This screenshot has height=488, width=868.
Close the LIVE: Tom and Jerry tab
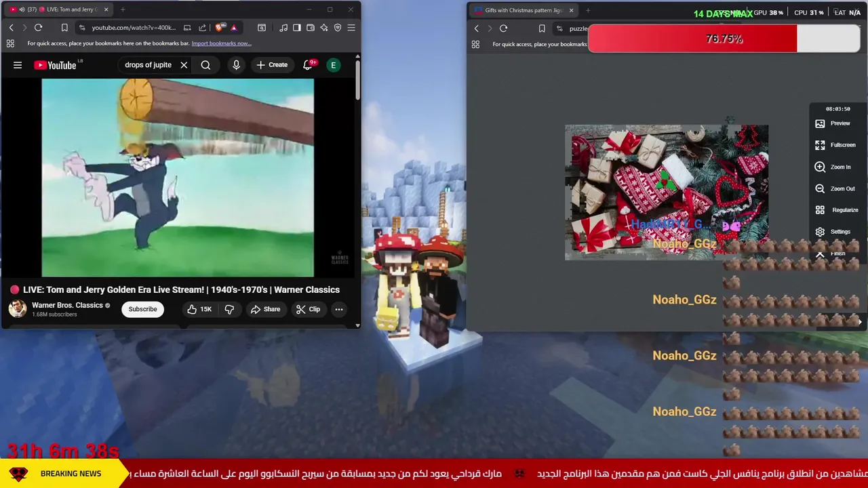tap(106, 9)
